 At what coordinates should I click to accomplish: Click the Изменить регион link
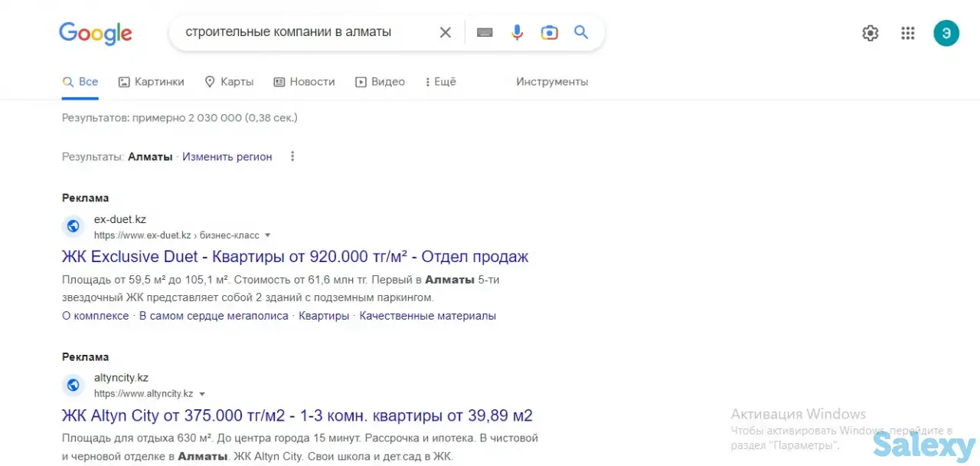coord(227,156)
